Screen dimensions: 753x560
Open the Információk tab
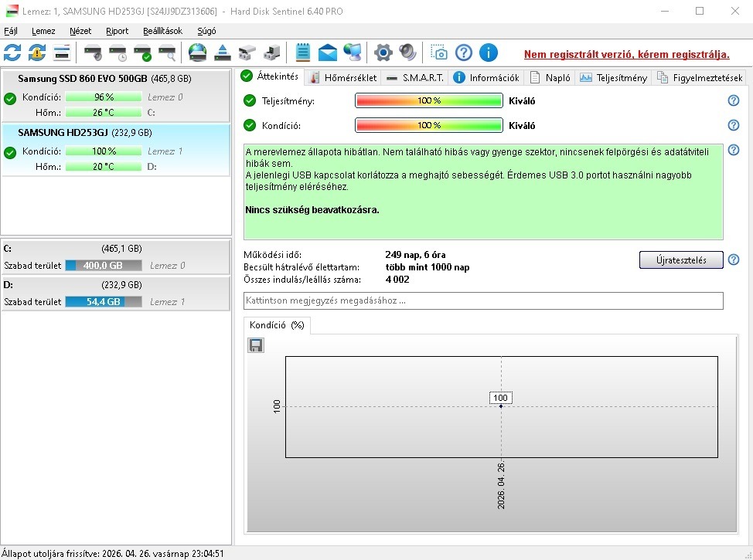point(486,78)
